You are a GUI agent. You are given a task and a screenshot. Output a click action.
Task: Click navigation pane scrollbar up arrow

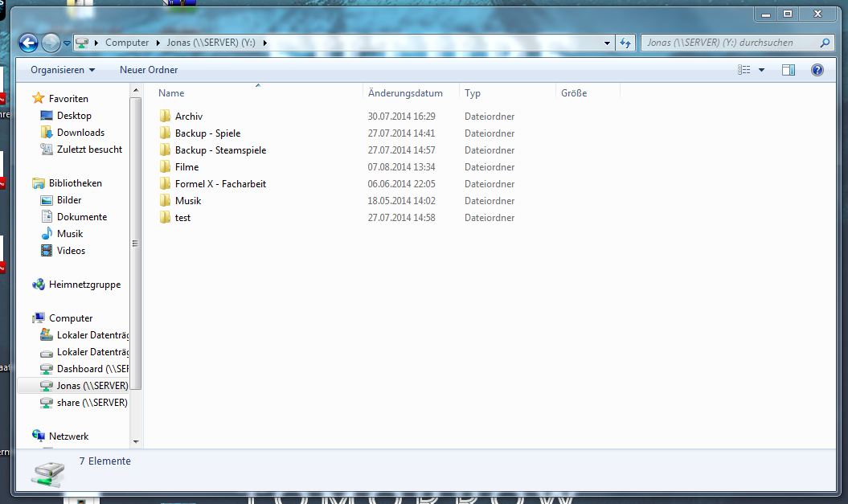(136, 90)
